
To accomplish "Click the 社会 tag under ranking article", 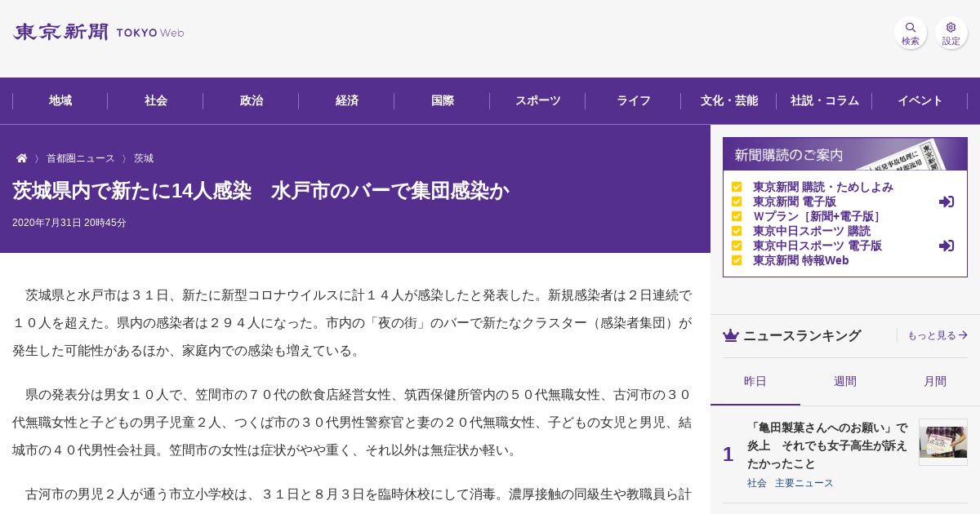I will pos(757,483).
